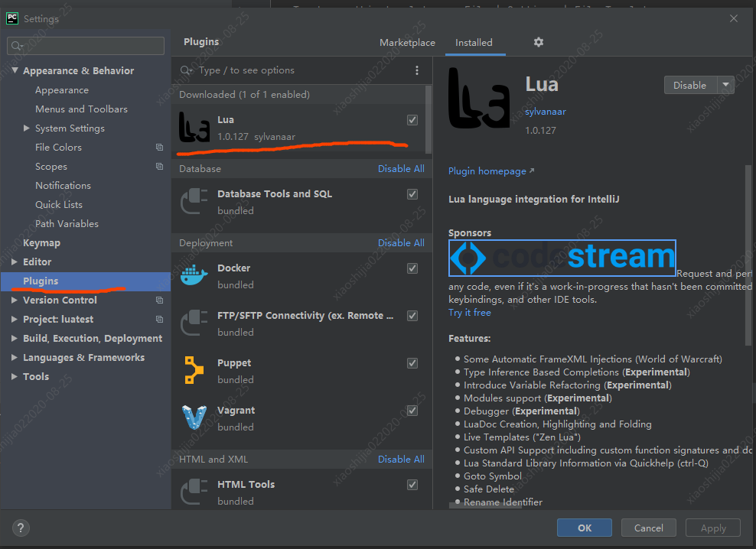Focus the plugin search input field
The height and width of the screenshot is (549, 756).
pos(303,70)
